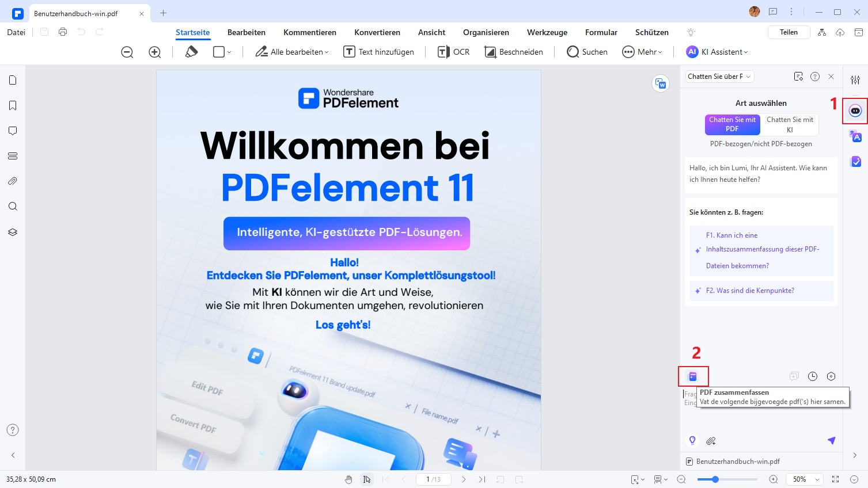The height and width of the screenshot is (488, 868).
Task: Click the upload to cloud icon
Action: [840, 32]
